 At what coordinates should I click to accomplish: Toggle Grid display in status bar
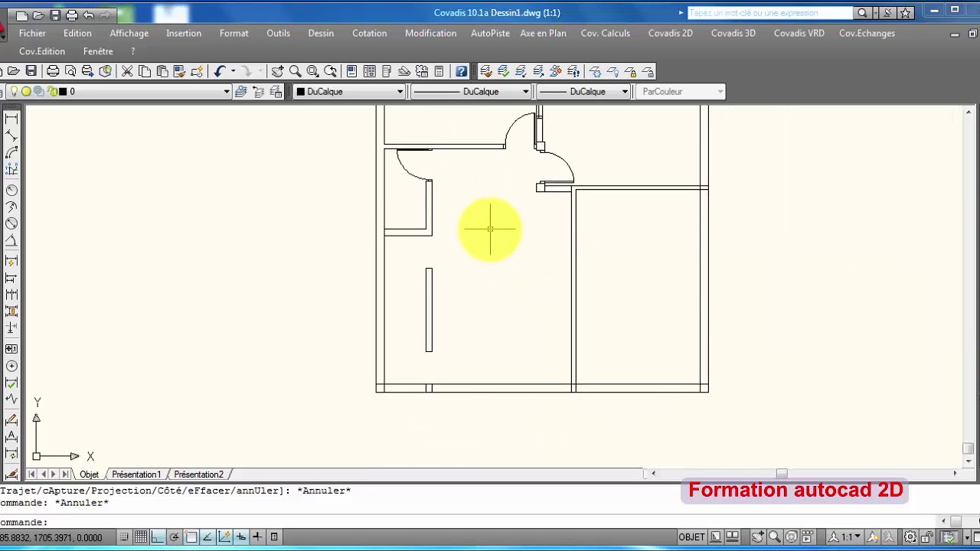pos(141,537)
